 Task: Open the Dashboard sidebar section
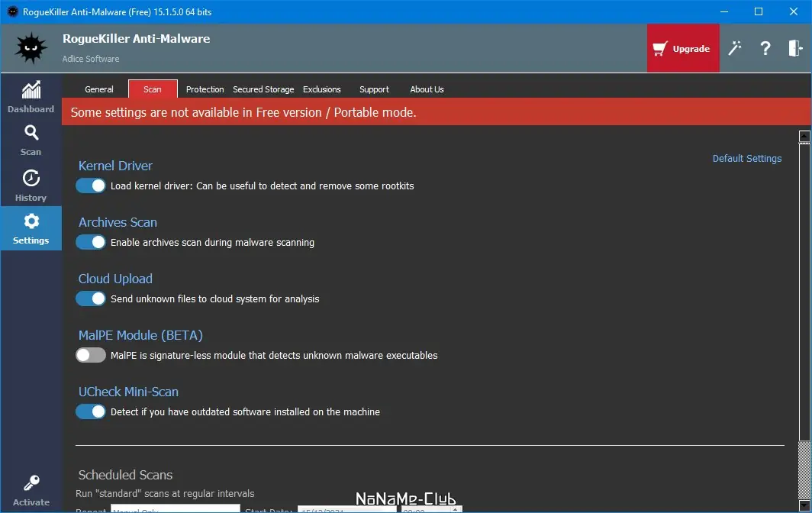click(x=31, y=97)
